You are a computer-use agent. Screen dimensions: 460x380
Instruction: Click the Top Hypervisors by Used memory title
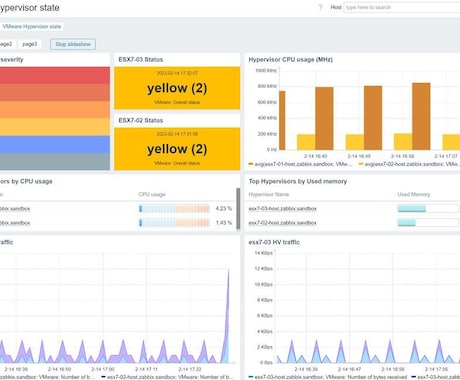(298, 181)
